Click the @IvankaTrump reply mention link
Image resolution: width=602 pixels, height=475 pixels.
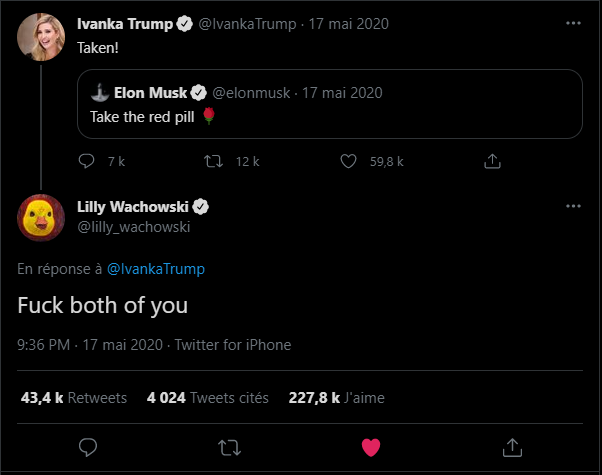pyautogui.click(x=156, y=269)
